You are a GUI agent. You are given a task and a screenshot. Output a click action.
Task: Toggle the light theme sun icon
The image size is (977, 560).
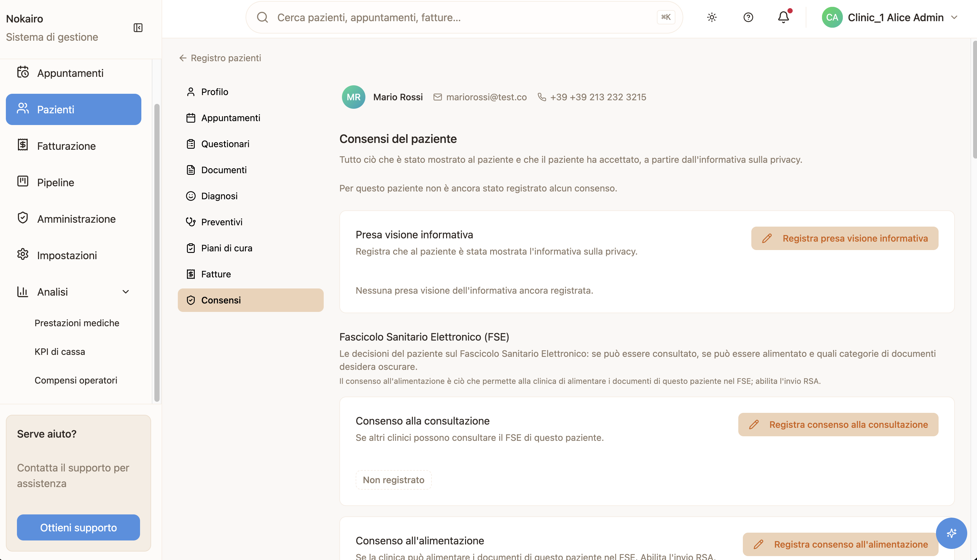[712, 17]
